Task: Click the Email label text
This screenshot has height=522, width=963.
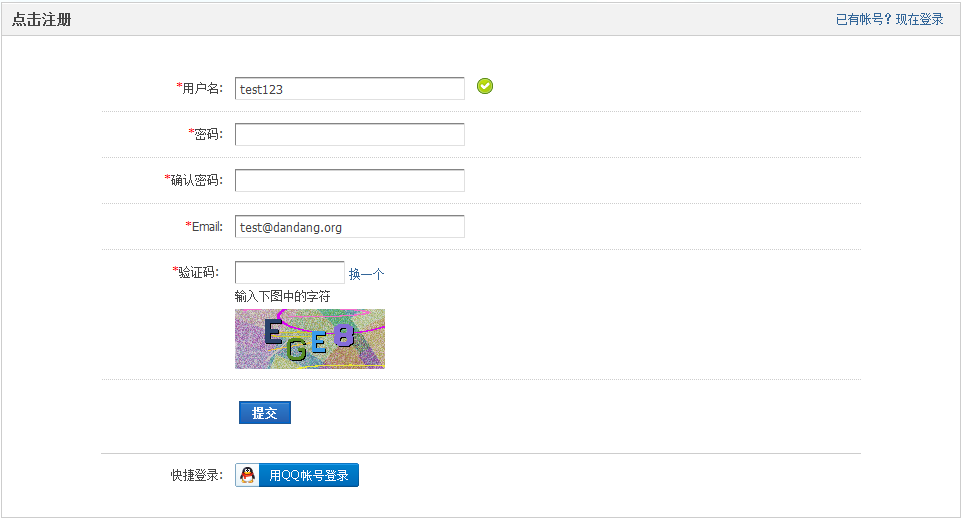Action: (x=204, y=227)
